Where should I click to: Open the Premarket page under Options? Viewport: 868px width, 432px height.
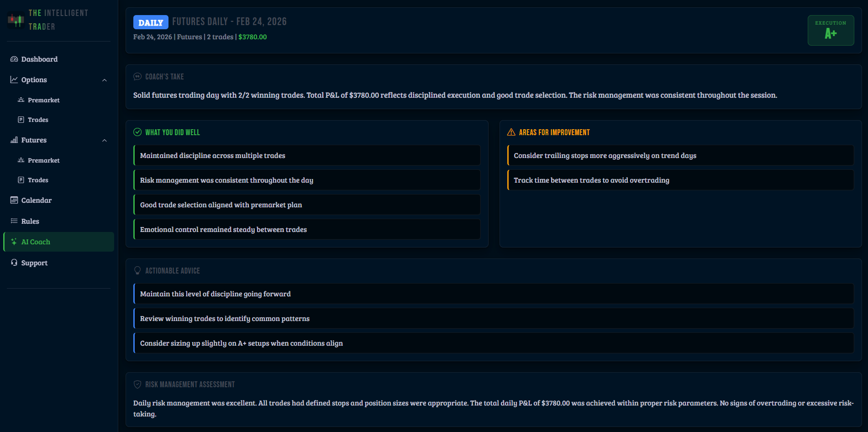[x=43, y=100]
